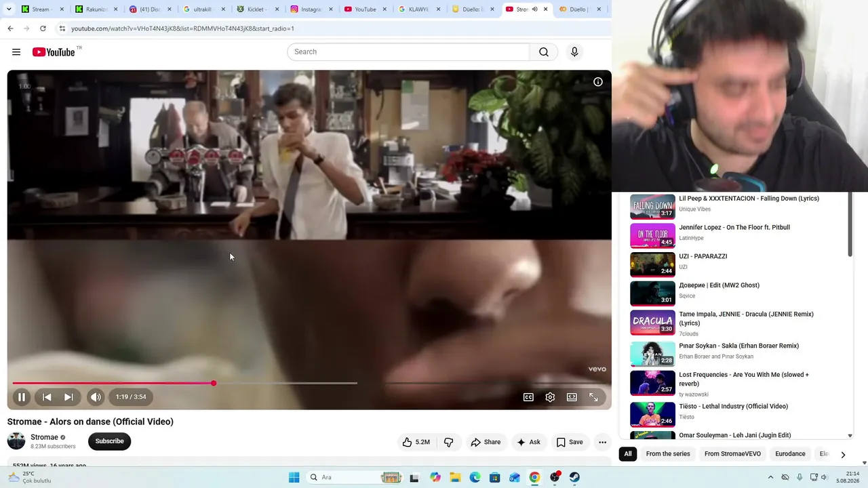The height and width of the screenshot is (488, 868).
Task: Dislike the Alors on danse video
Action: tap(448, 442)
